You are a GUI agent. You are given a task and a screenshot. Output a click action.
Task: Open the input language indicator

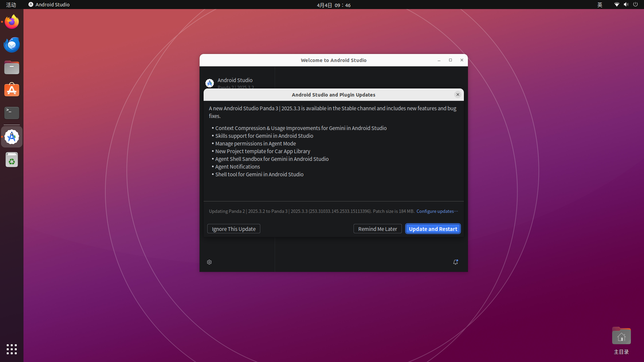[x=600, y=5]
